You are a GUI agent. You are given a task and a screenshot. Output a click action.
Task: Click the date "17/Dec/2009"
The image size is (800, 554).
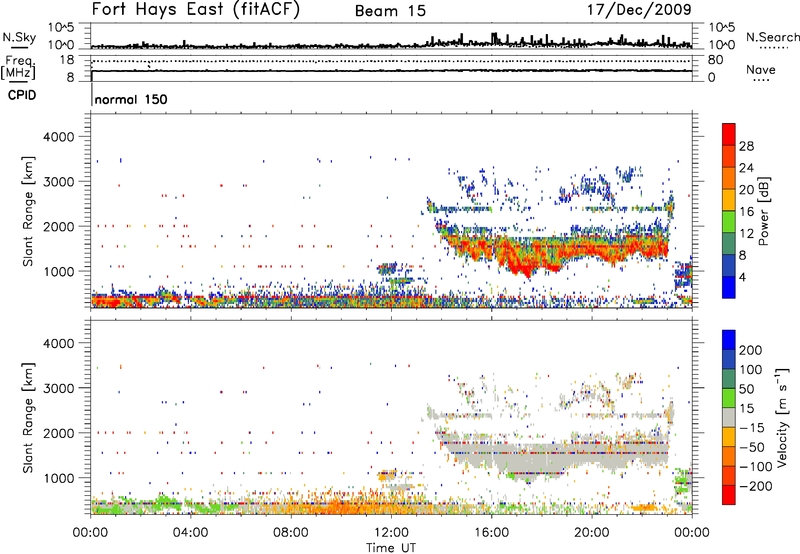coord(639,9)
